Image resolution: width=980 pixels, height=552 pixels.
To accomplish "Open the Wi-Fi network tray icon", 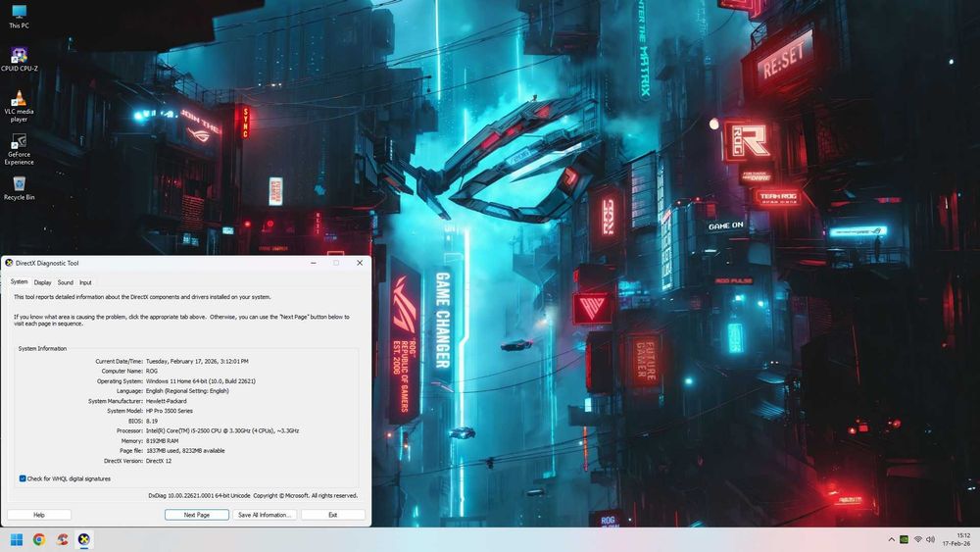I will point(917,539).
